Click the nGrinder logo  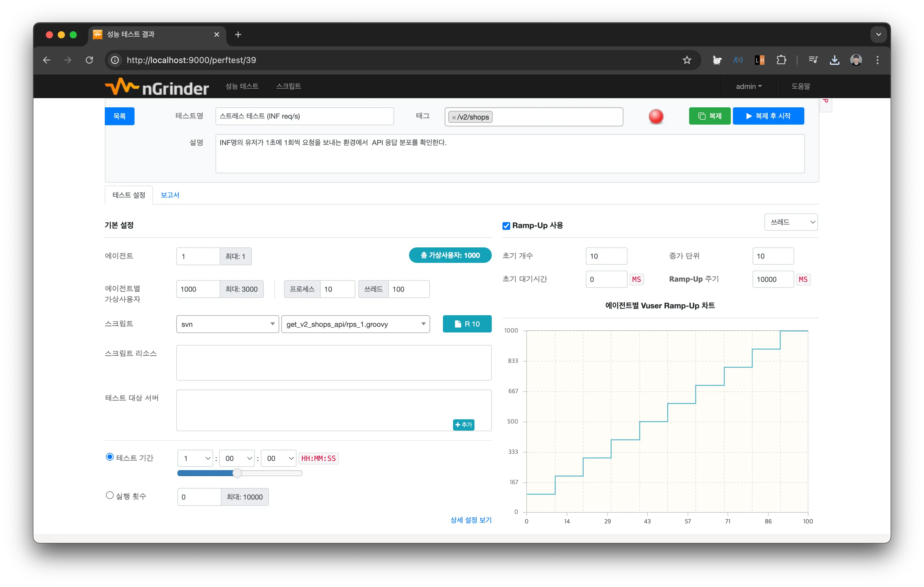point(157,87)
